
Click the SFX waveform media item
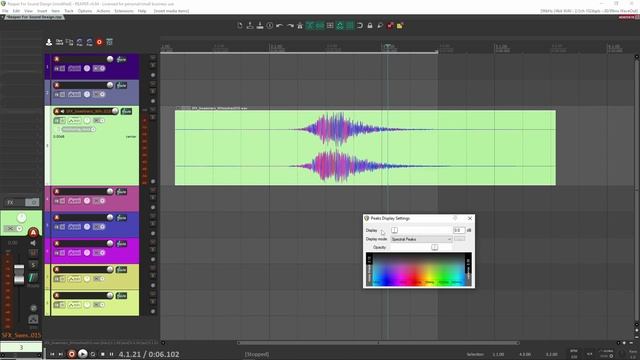[365, 148]
